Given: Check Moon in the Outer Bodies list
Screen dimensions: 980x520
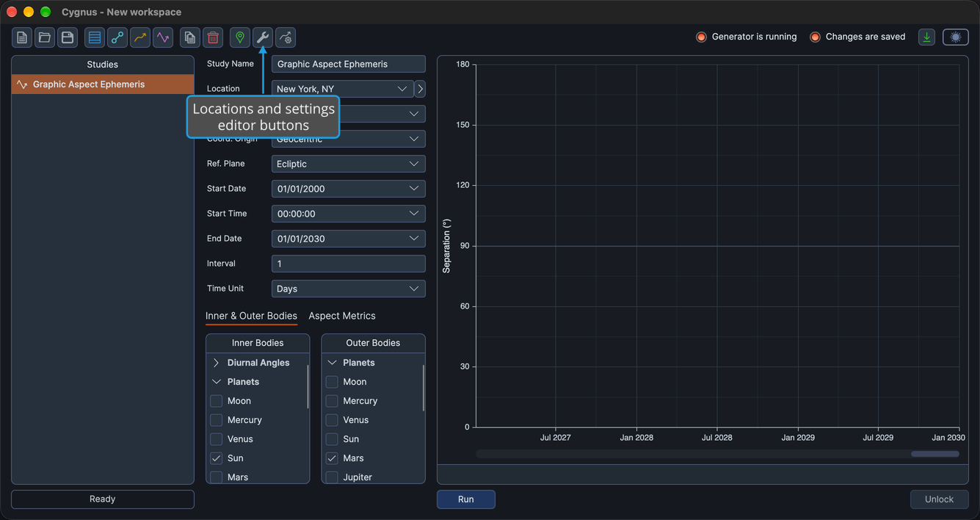Looking at the screenshot, I should coord(332,382).
